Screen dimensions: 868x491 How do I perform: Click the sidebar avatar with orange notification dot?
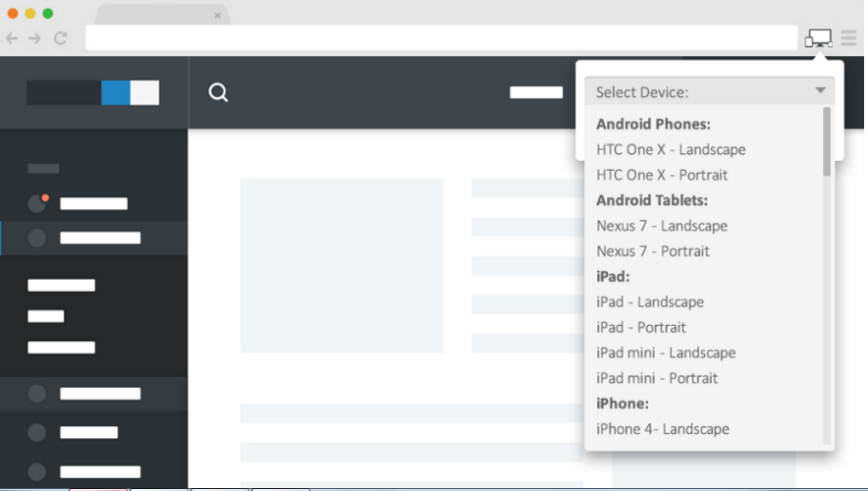(x=37, y=203)
